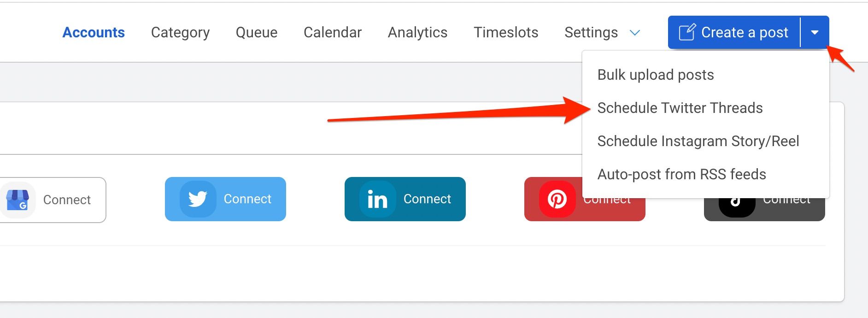View the Analytics tab
The image size is (868, 318).
pyautogui.click(x=417, y=32)
